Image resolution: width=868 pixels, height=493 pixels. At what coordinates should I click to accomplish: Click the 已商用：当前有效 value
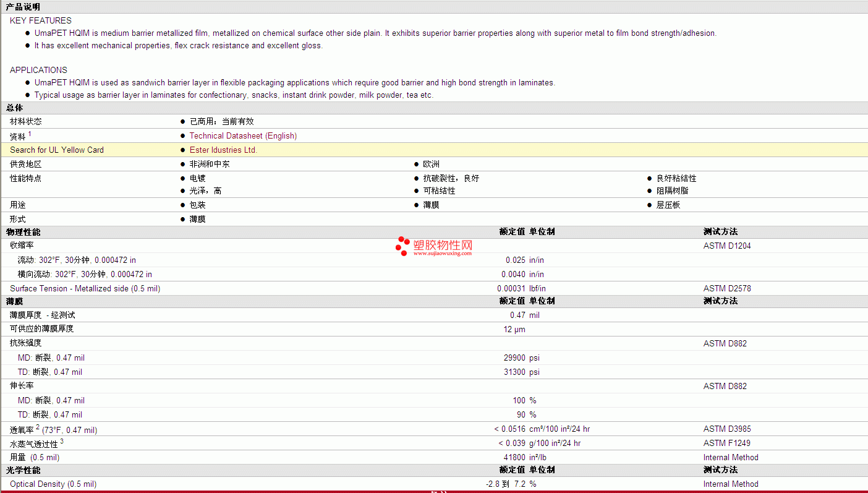[x=221, y=122]
